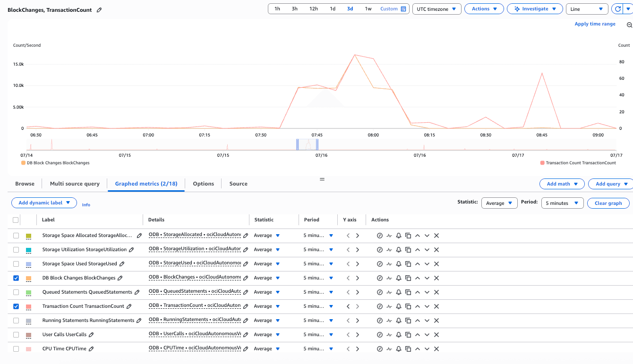Move the User Calls metric down
633x364 pixels.
427,334
